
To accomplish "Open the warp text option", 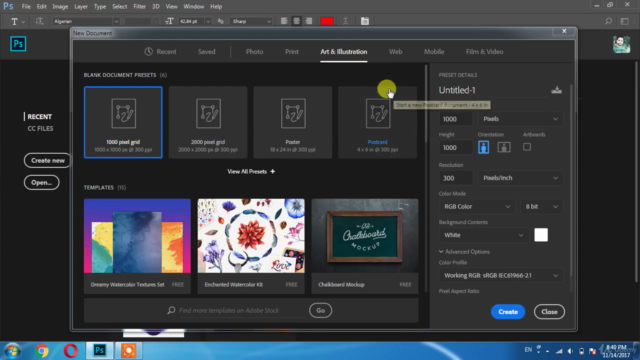I will click(x=346, y=21).
